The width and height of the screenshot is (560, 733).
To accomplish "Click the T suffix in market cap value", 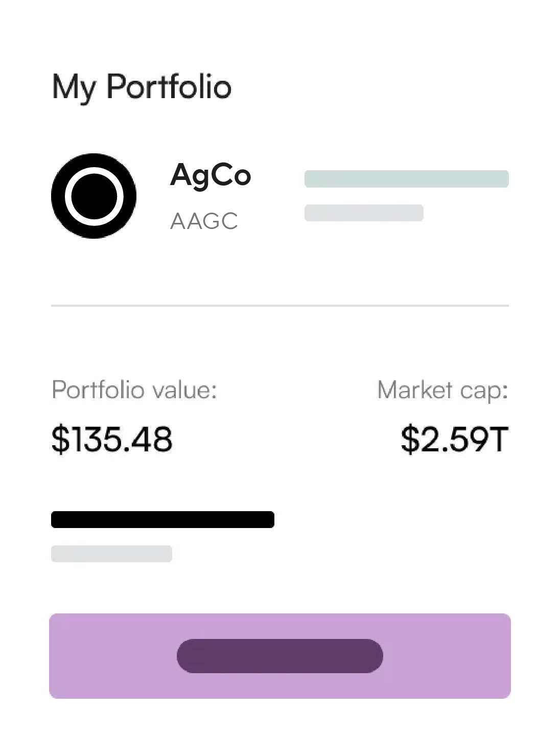I will tap(498, 439).
